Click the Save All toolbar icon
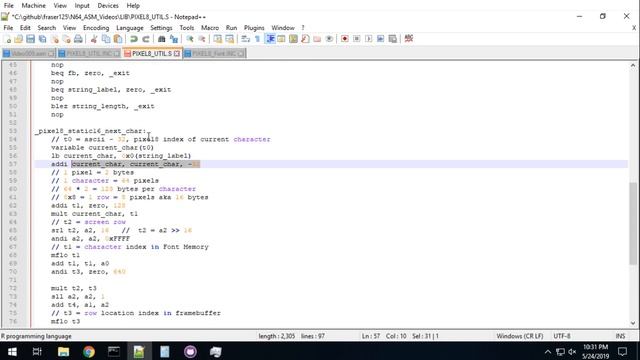 tap(42, 39)
